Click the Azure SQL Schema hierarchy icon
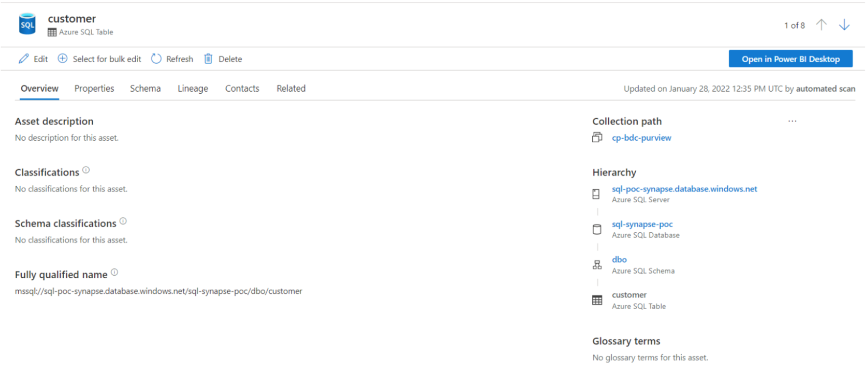This screenshot has height=370, width=868. point(597,265)
